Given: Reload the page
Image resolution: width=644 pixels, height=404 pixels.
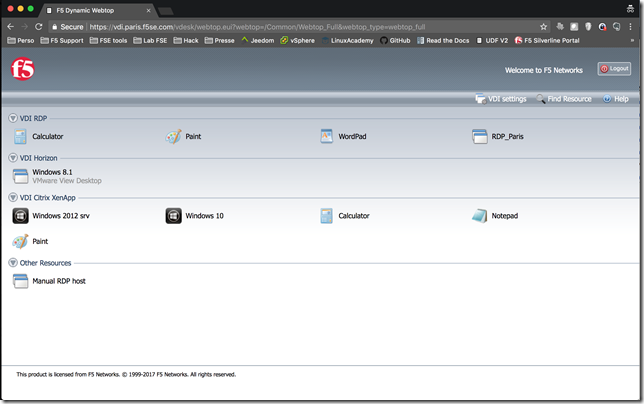Looking at the screenshot, I should click(x=39, y=27).
